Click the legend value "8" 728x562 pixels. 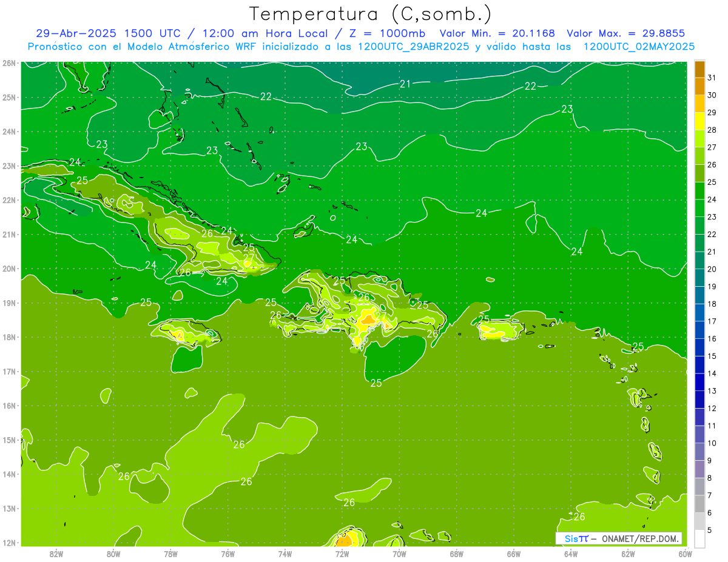click(x=710, y=478)
